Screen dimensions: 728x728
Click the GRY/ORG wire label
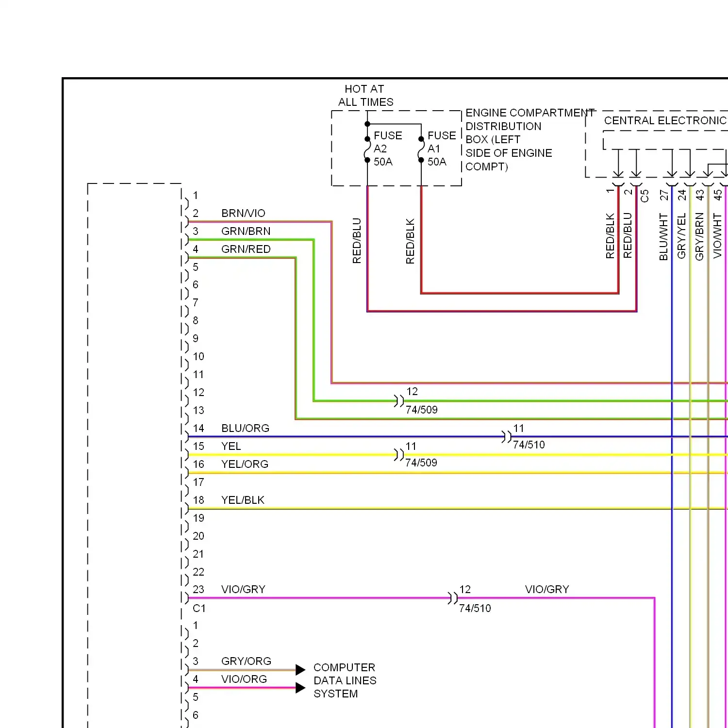246,661
